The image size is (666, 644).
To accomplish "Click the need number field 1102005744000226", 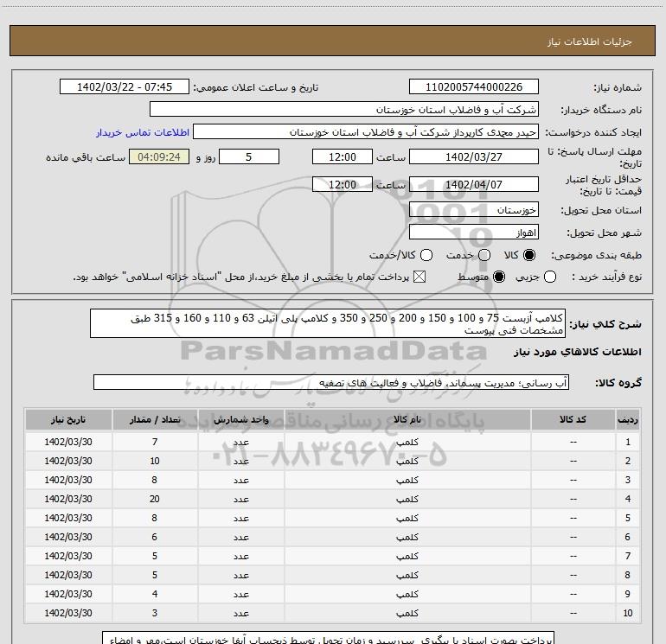I will pyautogui.click(x=474, y=86).
